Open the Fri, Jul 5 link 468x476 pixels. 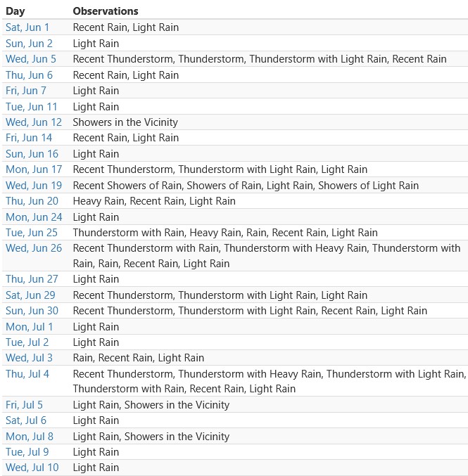(24, 405)
